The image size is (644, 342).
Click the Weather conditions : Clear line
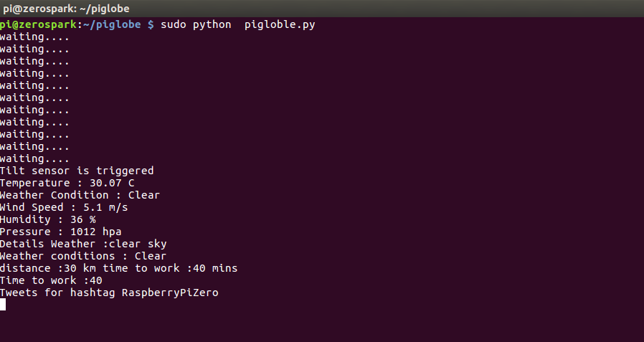[83, 256]
